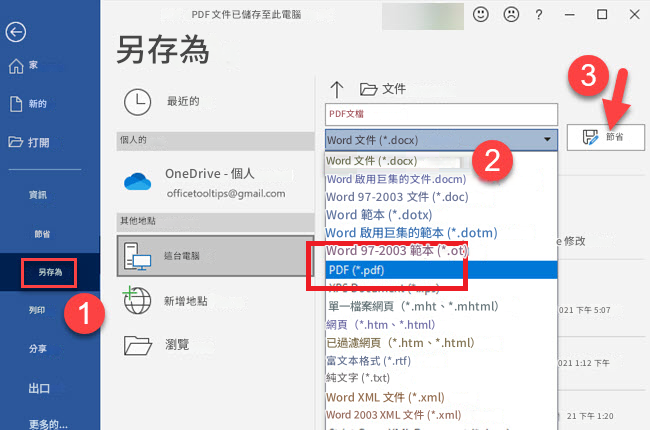The width and height of the screenshot is (650, 430).
Task: Click the 這台電腦 computer icon
Action: tap(138, 256)
